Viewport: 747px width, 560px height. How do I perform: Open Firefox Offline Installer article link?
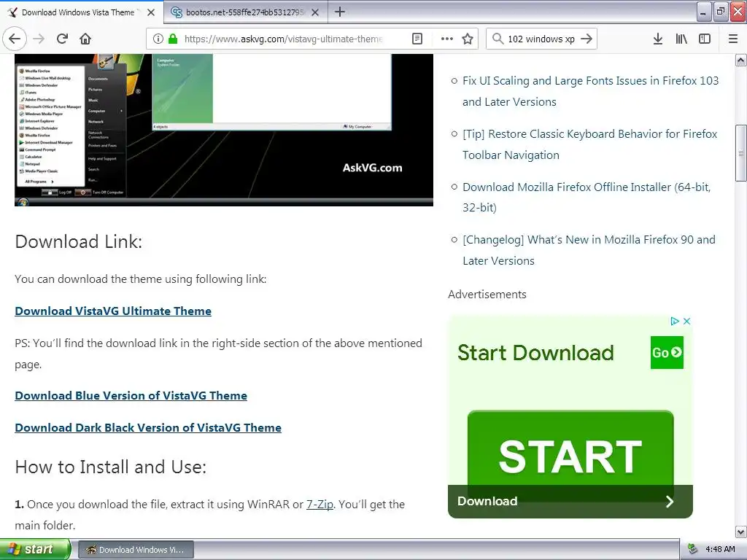pyautogui.click(x=587, y=197)
